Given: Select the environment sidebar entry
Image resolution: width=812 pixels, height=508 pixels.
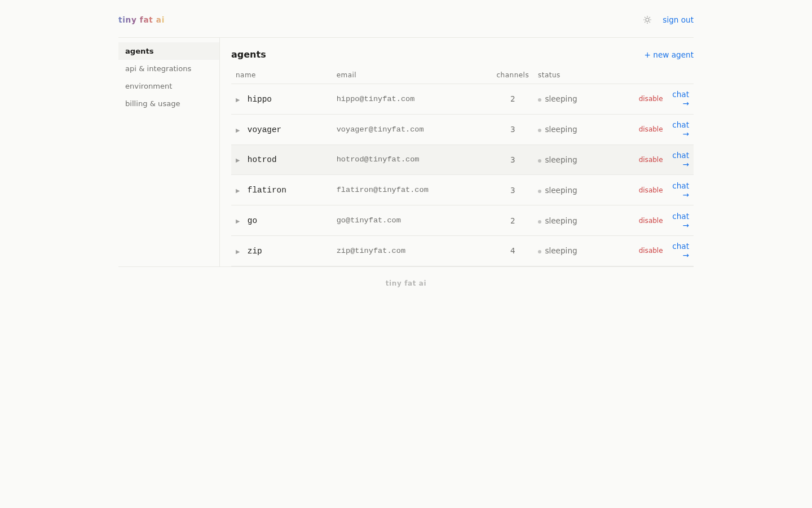Looking at the screenshot, I should [148, 86].
